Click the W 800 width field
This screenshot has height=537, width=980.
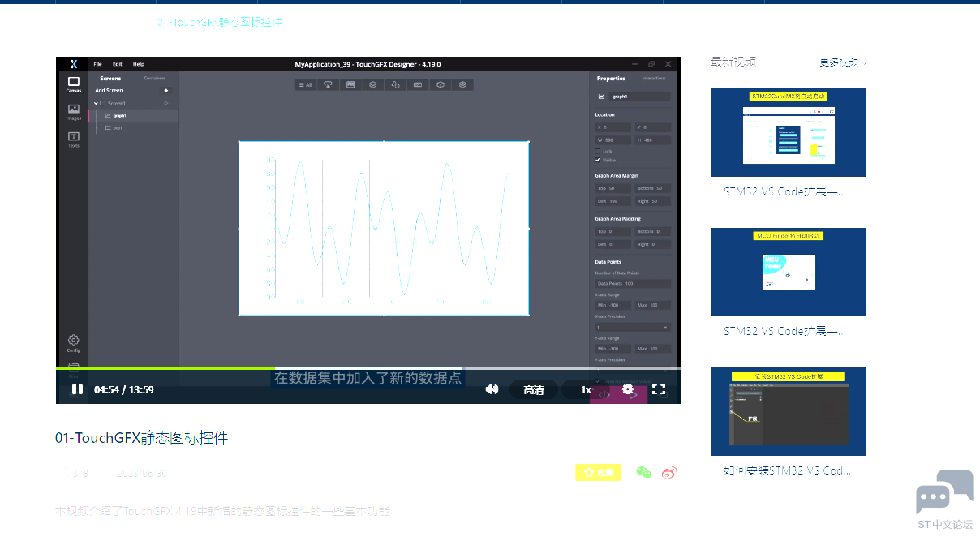tap(612, 140)
